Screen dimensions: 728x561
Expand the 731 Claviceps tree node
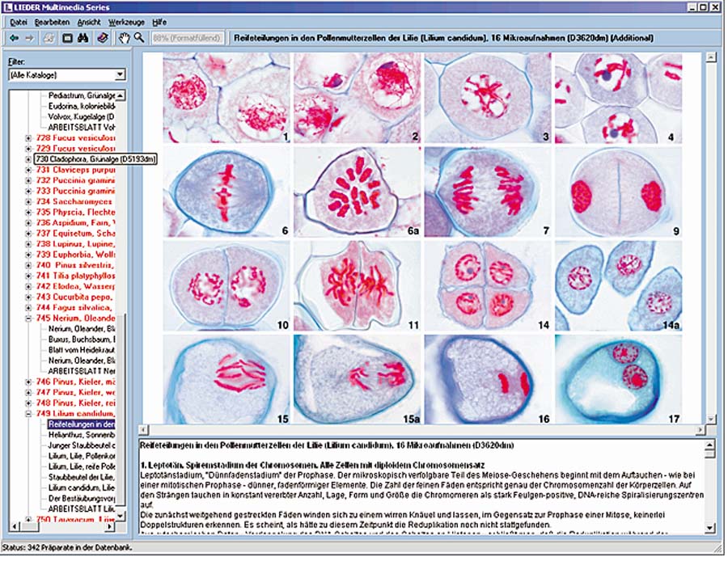pos(29,171)
